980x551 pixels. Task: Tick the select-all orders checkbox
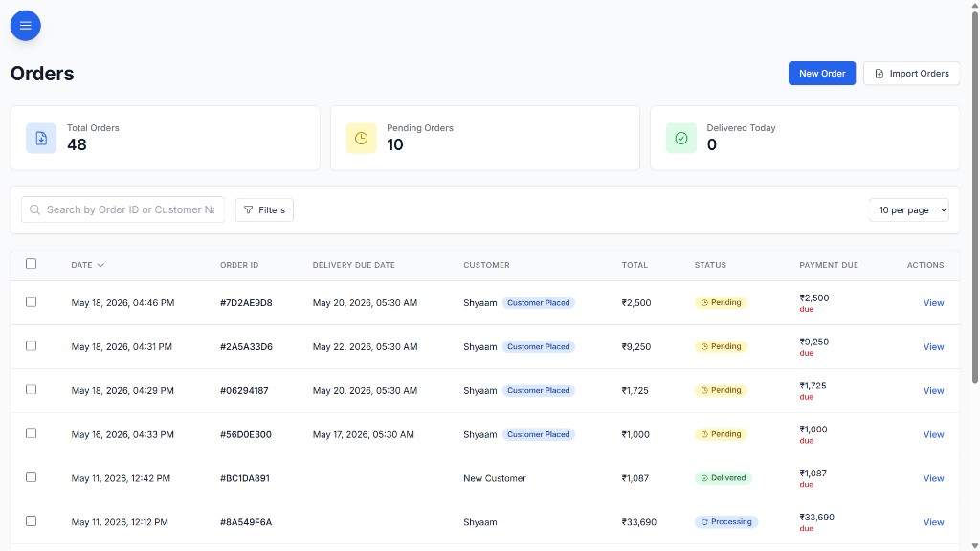(x=32, y=264)
